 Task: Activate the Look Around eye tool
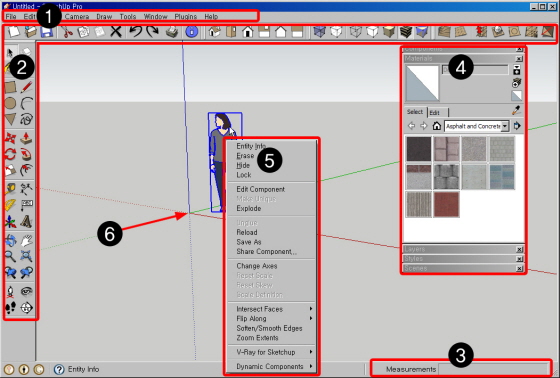tap(26, 292)
